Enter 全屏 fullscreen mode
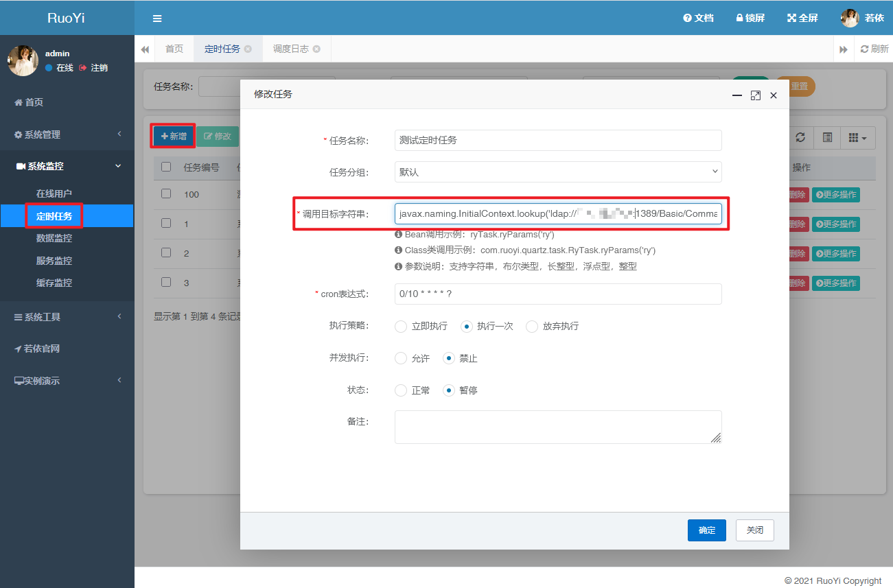This screenshot has height=588, width=893. (x=802, y=18)
